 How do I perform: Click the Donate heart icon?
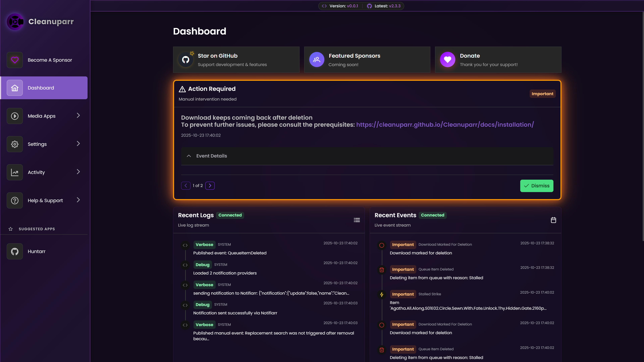tap(447, 60)
